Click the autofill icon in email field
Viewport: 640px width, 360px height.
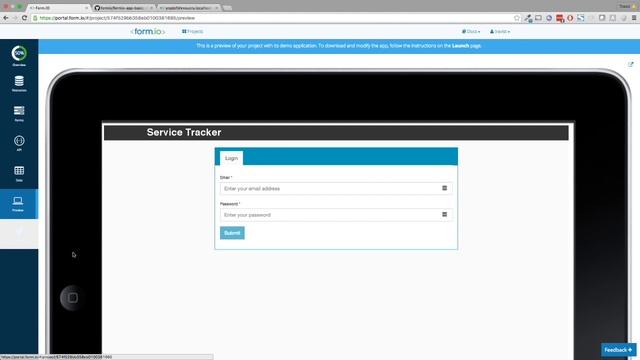[444, 188]
